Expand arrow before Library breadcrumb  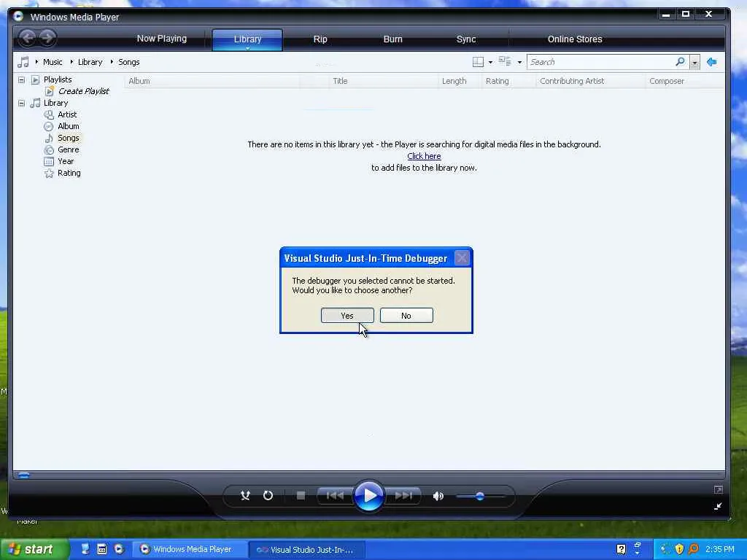(71, 62)
